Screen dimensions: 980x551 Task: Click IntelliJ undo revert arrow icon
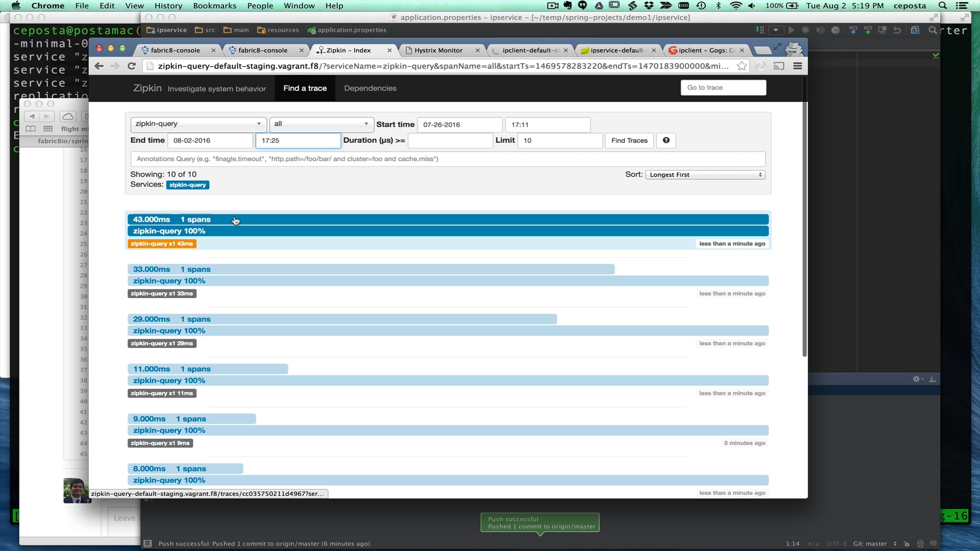(x=897, y=30)
